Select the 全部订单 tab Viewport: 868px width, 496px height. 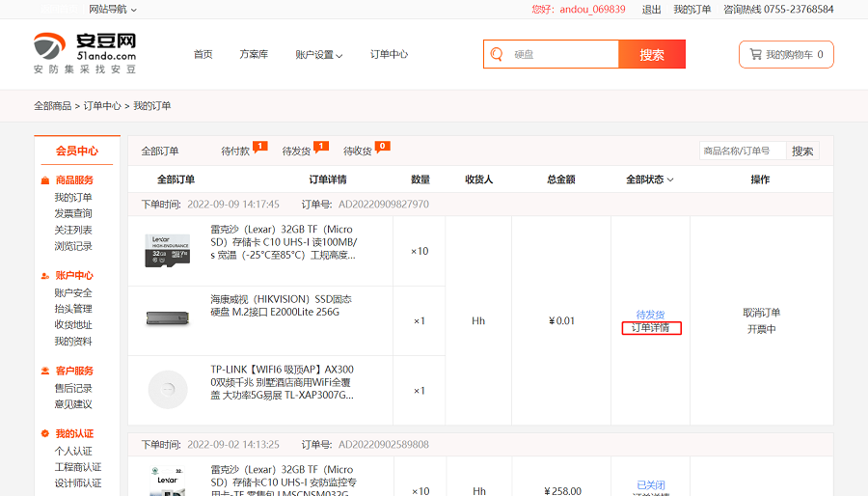point(159,152)
